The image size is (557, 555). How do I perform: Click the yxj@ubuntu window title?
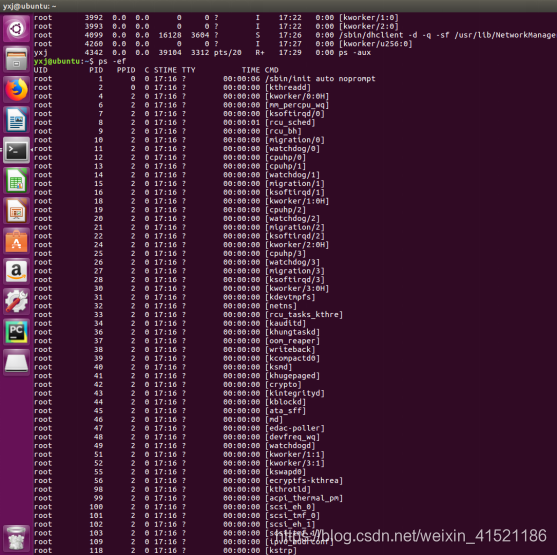click(x=29, y=6)
